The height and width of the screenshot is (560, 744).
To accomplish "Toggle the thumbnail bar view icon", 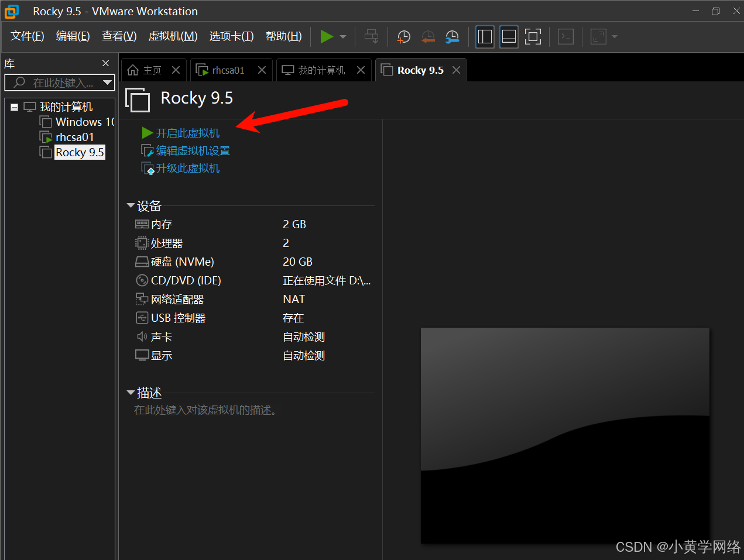I will tap(509, 36).
